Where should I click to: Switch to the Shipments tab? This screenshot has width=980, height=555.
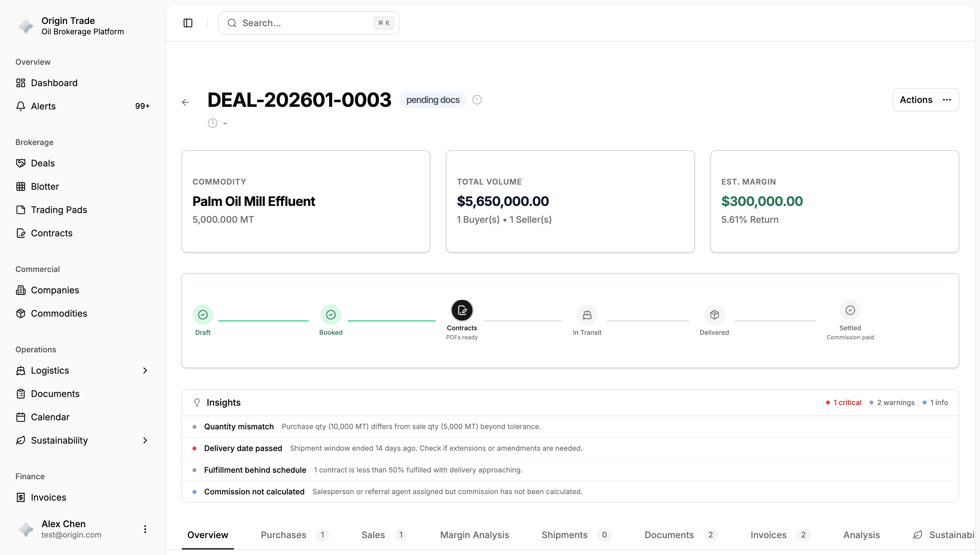[564, 535]
